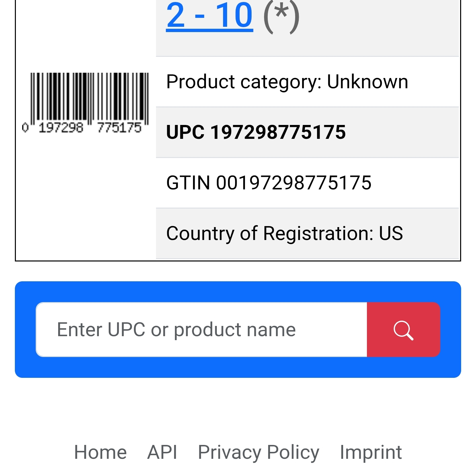This screenshot has height=476, width=476.
Task: Open the Imprint footer link
Action: [371, 452]
